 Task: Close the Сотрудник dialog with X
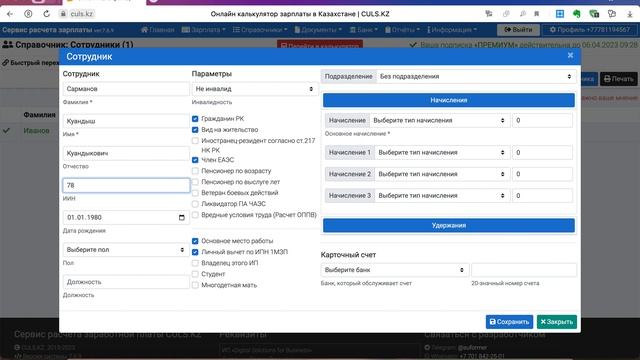click(570, 56)
